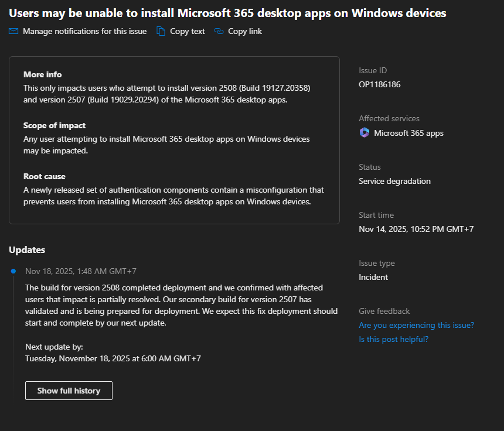Click the envelope icon for notifications
The height and width of the screenshot is (431, 504).
[13, 31]
